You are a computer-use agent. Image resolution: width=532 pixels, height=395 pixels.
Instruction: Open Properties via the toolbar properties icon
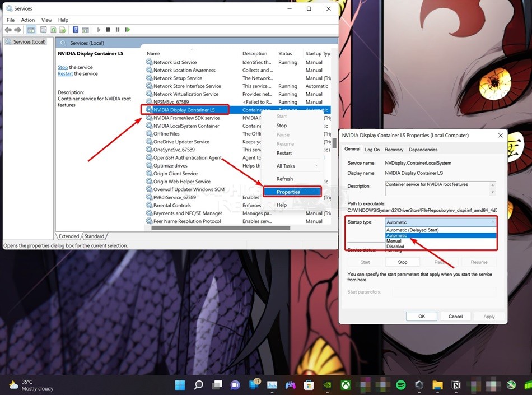click(44, 30)
